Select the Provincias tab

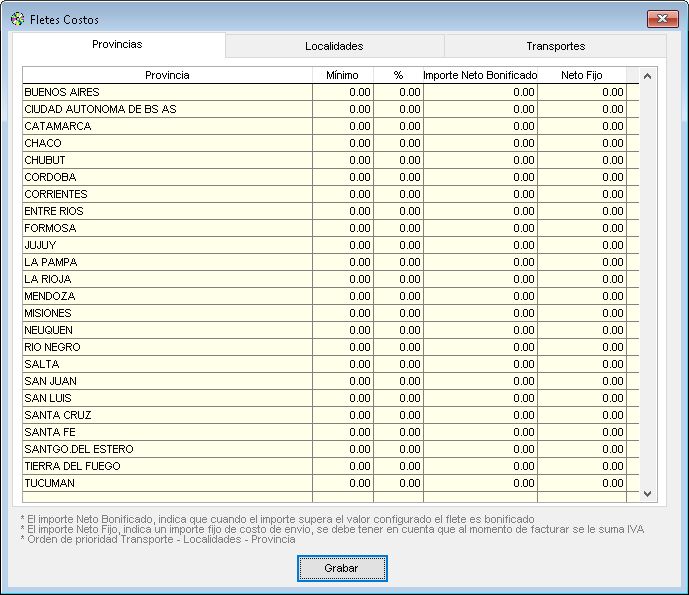click(117, 45)
